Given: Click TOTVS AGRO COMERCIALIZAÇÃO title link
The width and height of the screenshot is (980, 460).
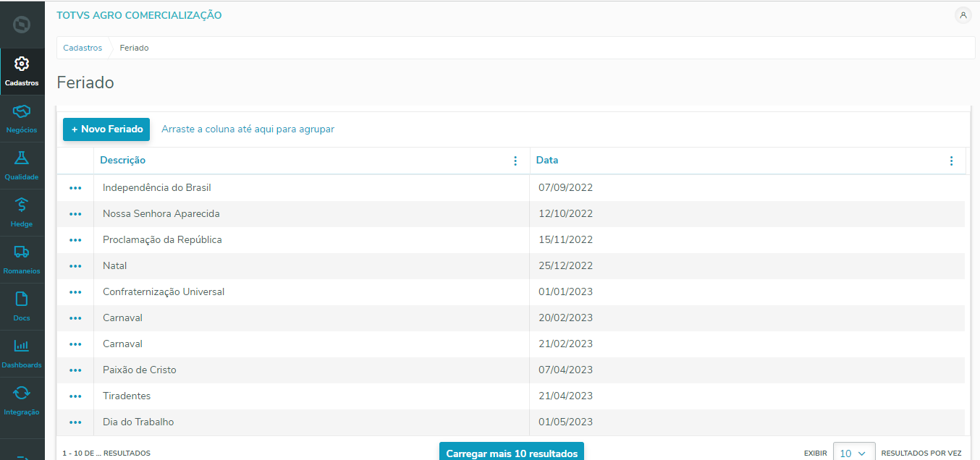Looking at the screenshot, I should (139, 15).
